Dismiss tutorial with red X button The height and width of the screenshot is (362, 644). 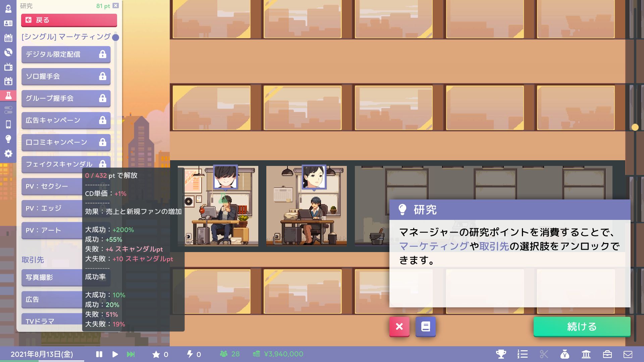[x=399, y=326]
